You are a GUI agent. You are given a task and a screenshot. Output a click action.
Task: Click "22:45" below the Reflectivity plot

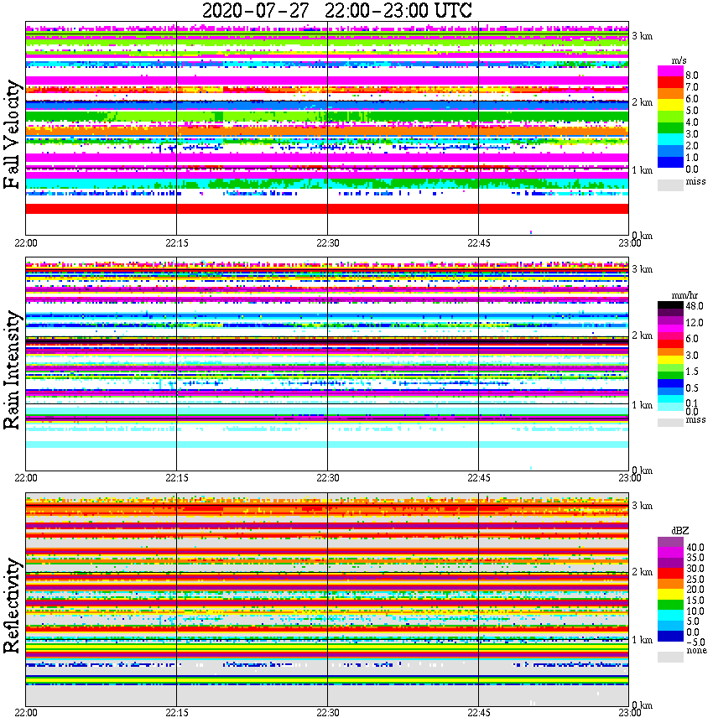pos(479,713)
